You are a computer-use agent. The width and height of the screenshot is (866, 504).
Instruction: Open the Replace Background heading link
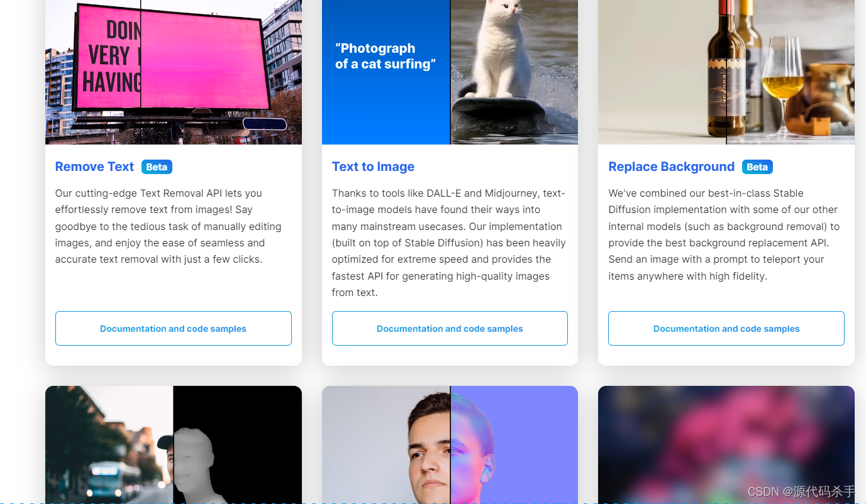[x=671, y=167]
